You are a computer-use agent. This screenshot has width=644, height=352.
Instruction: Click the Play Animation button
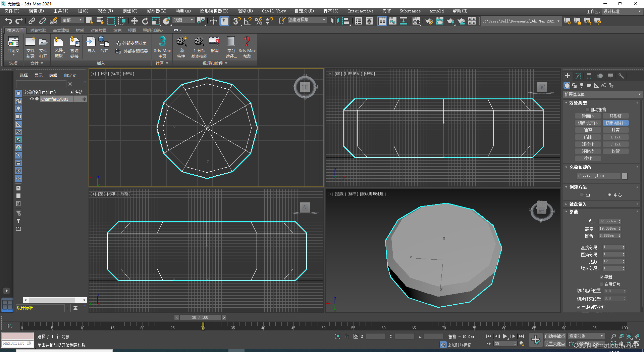click(x=505, y=336)
